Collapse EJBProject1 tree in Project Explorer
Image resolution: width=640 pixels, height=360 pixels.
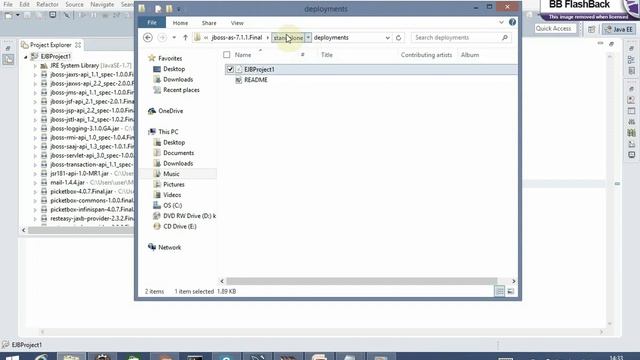coord(26,57)
